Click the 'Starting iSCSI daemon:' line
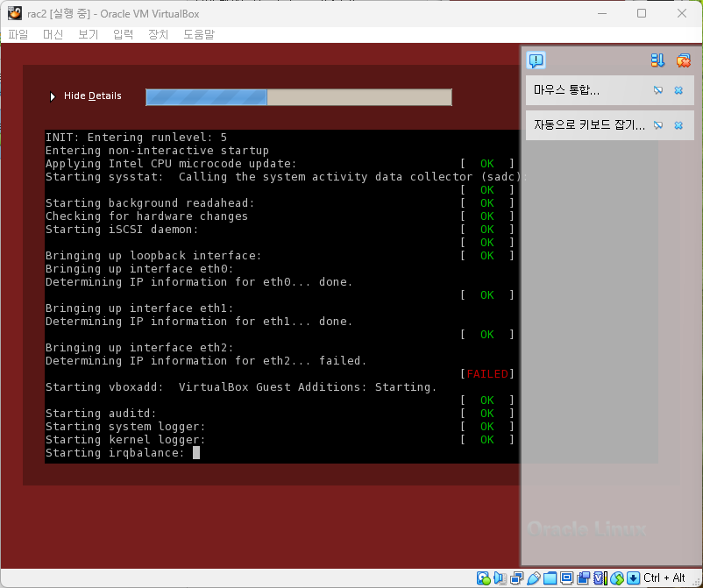Screen dimensions: 703x588 point(122,230)
